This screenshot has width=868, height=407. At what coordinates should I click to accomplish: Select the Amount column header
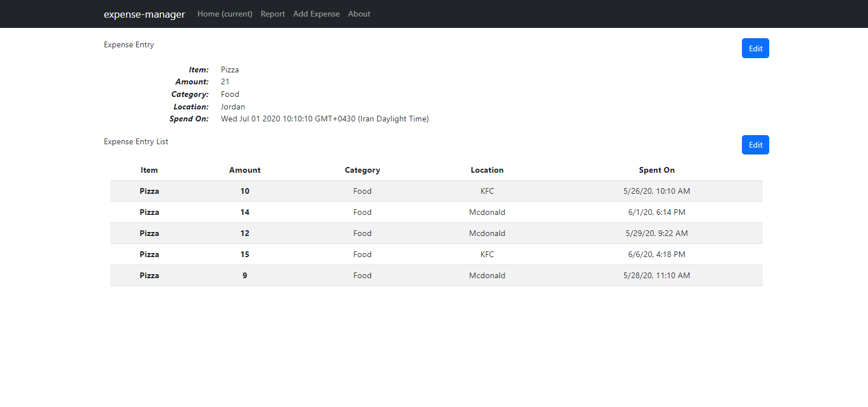pos(244,170)
